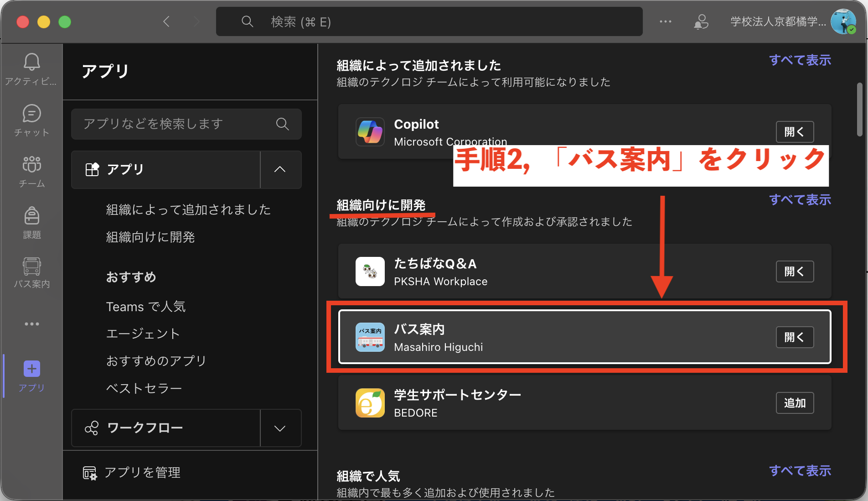Click the three-dots more apps sidebar icon
This screenshot has width=868, height=501.
[x=31, y=324]
